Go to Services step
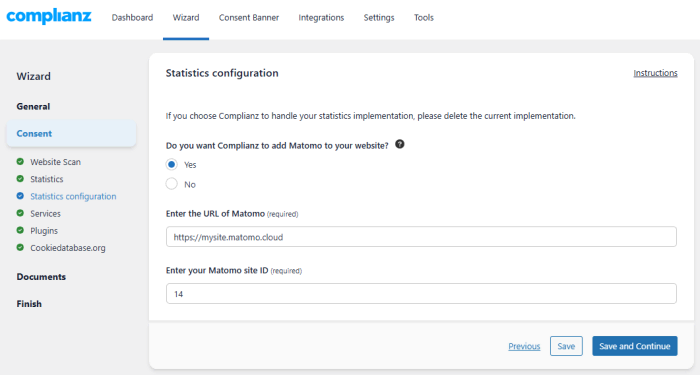This screenshot has width=700, height=375. click(x=45, y=213)
